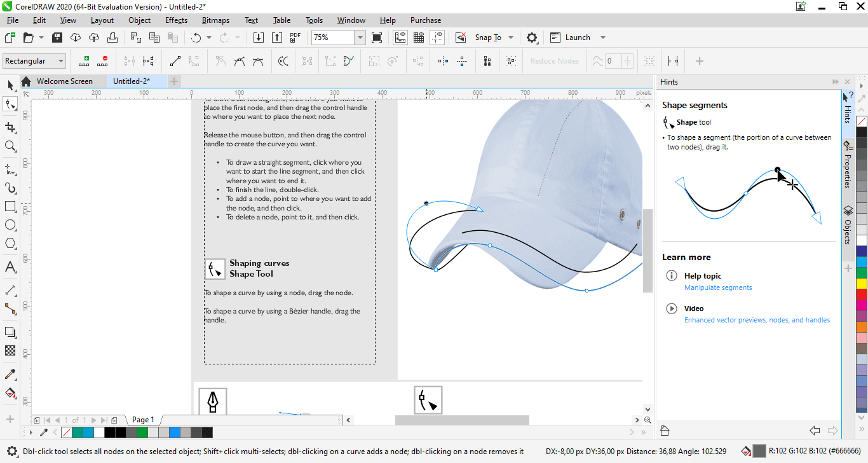Open the zoom level dropdown

pyautogui.click(x=360, y=37)
